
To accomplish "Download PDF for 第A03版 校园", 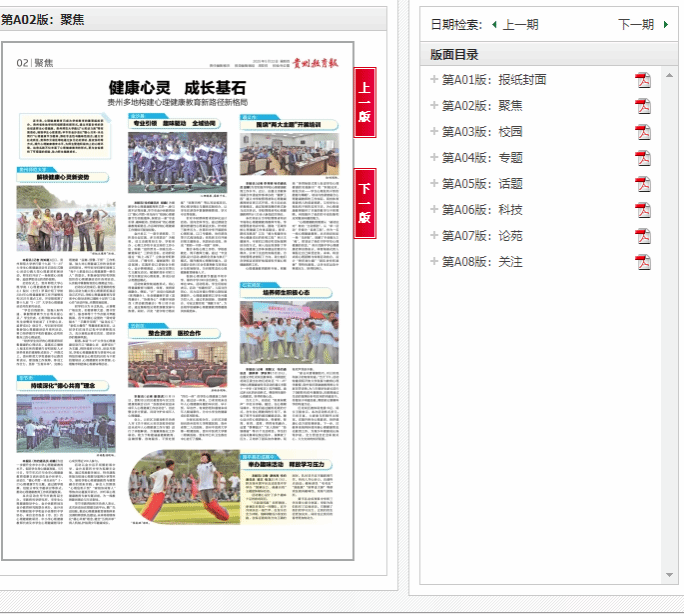I will pyautogui.click(x=643, y=132).
